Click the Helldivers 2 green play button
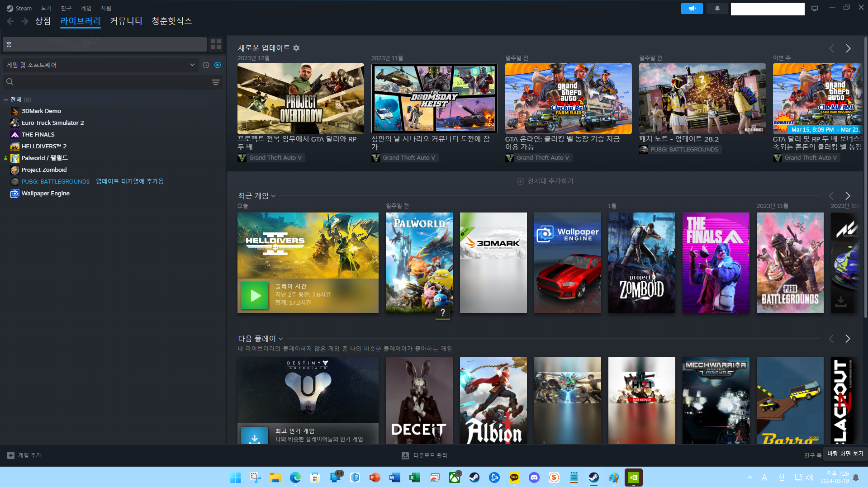 [x=255, y=296]
